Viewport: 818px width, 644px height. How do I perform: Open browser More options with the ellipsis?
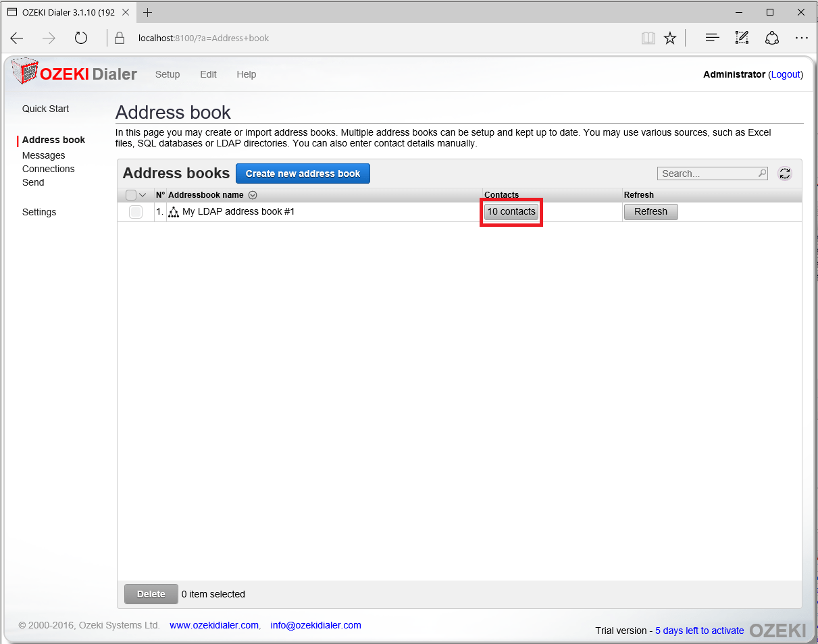(x=801, y=38)
